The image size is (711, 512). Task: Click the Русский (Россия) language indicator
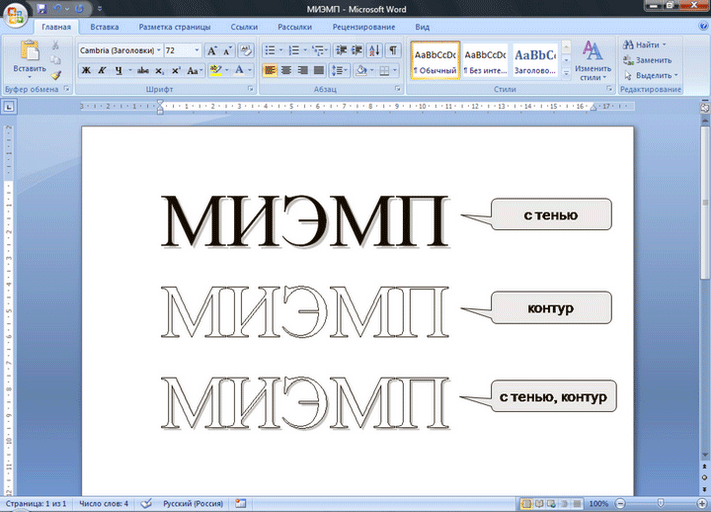(x=194, y=504)
